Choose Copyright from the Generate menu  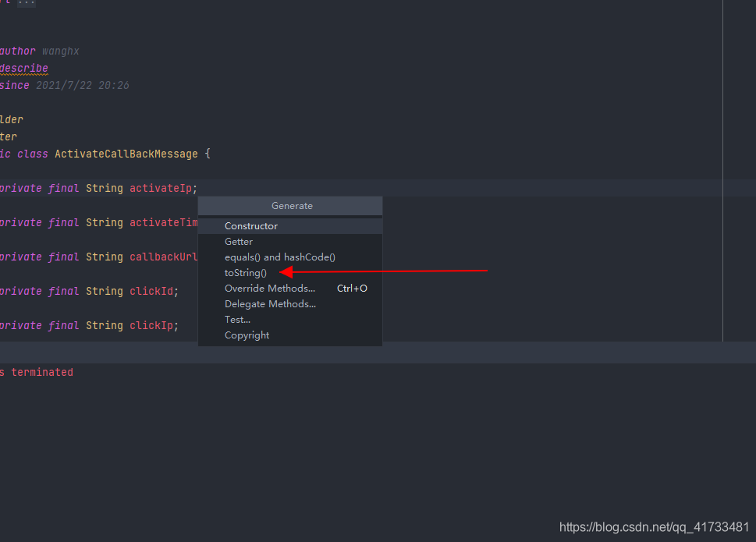247,335
